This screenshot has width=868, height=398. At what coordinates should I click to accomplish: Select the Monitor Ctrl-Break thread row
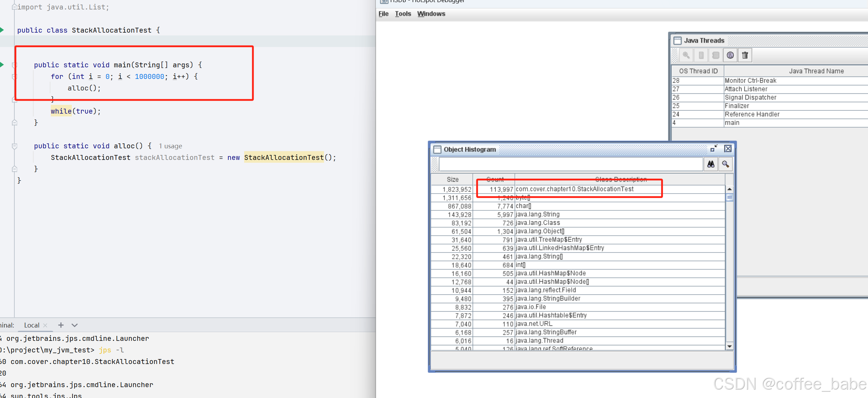(770, 81)
